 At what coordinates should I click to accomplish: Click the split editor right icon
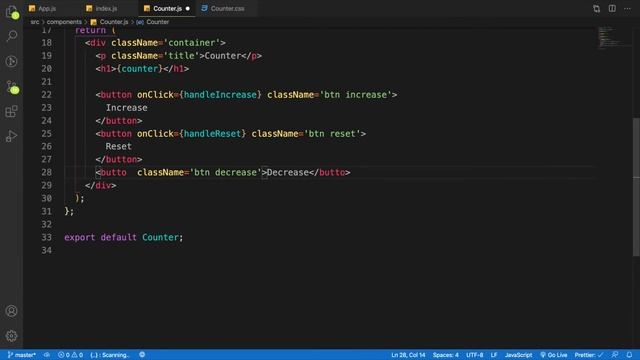612,8
